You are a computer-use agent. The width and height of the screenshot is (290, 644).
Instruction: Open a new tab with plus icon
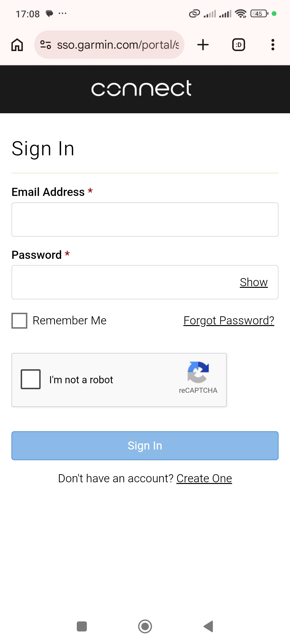click(x=203, y=45)
